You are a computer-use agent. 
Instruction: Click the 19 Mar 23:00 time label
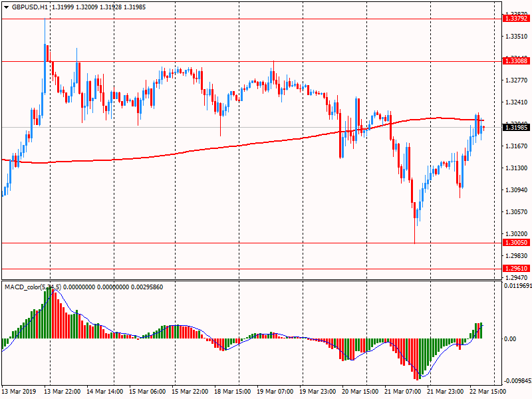click(318, 392)
